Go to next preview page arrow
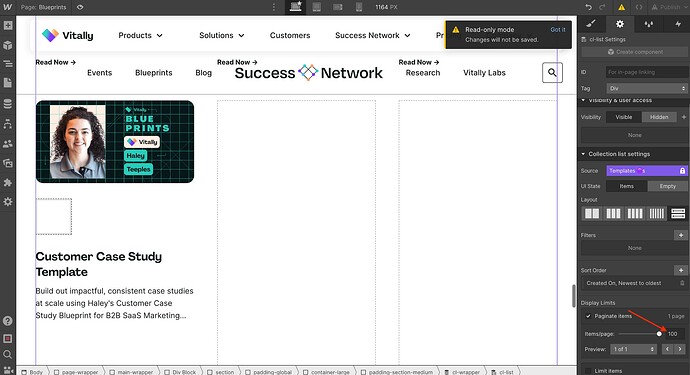Viewport: 690px width, 375px height. 680,349
